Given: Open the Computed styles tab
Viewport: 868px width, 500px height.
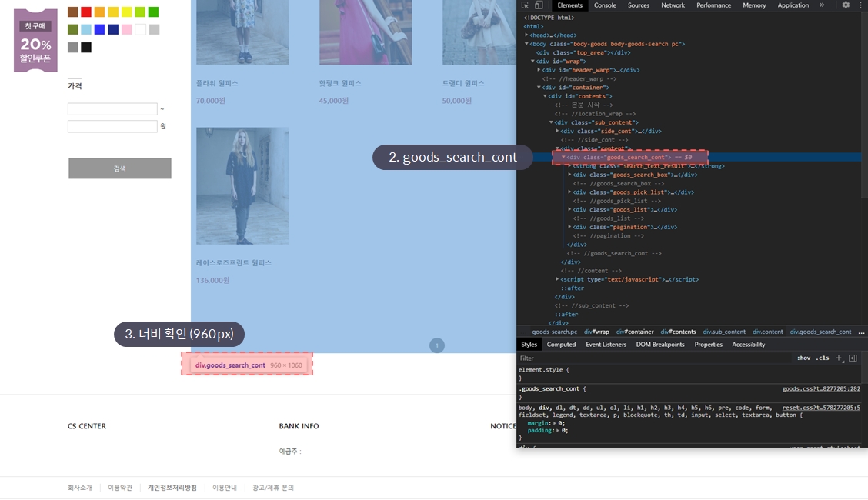Looking at the screenshot, I should tap(561, 345).
